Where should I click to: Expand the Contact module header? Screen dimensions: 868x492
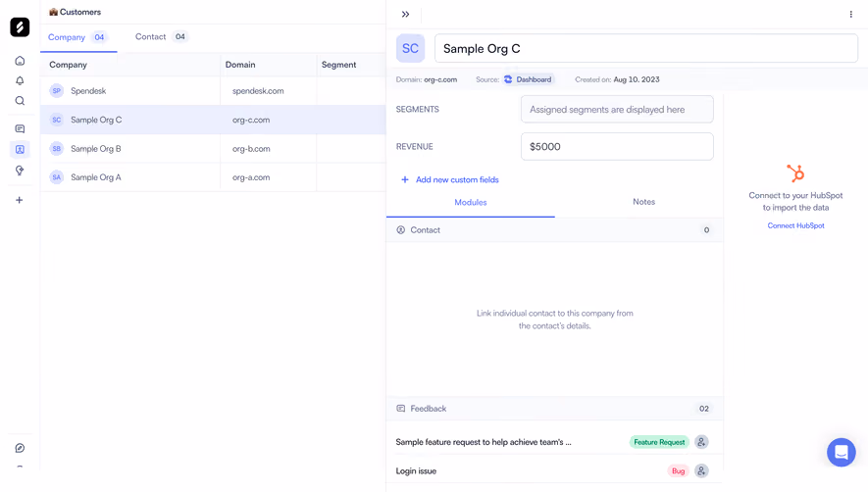[554, 229]
